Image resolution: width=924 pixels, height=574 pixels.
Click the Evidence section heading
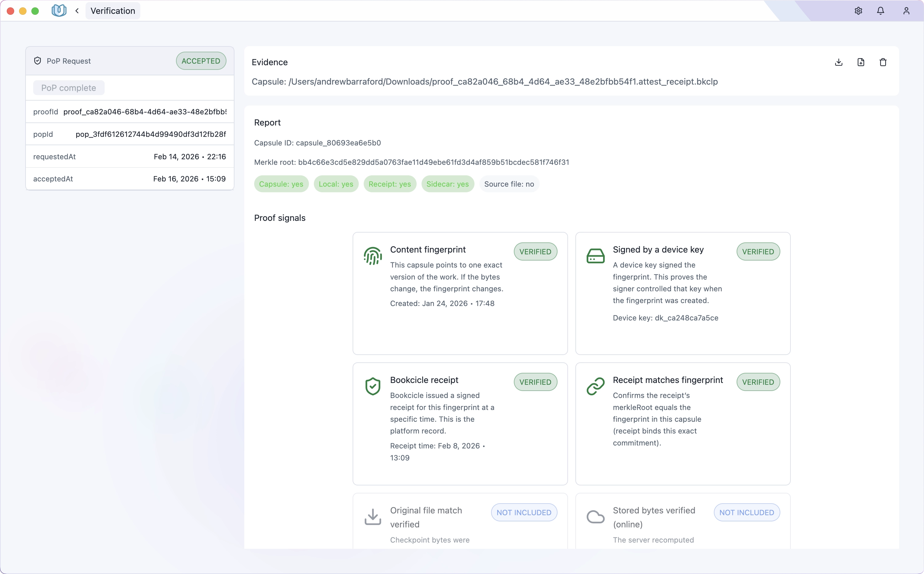coord(270,62)
